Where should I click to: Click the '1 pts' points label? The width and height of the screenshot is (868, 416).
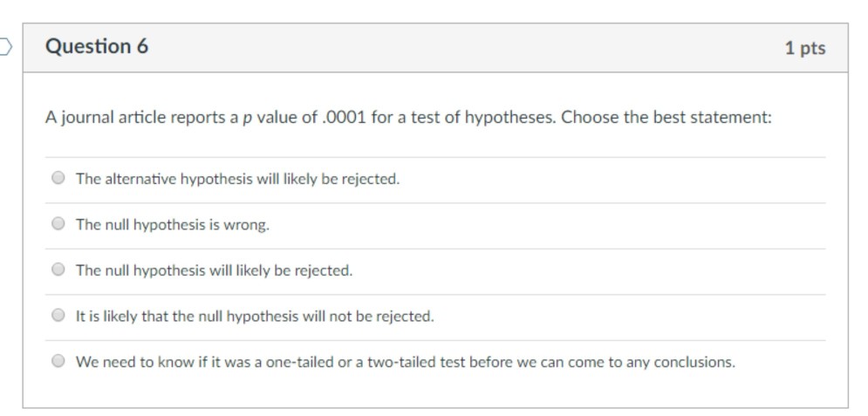click(x=803, y=48)
